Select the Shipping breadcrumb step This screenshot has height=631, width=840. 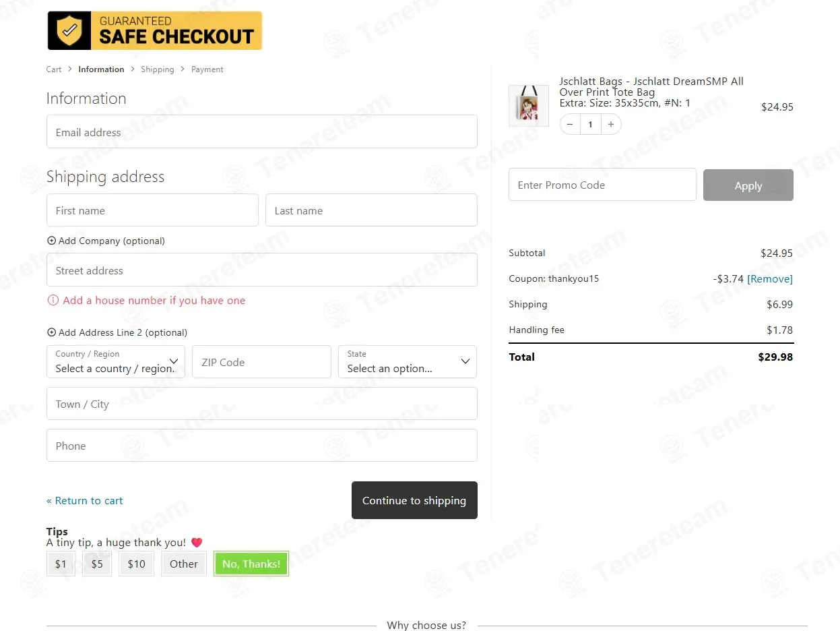pos(158,69)
